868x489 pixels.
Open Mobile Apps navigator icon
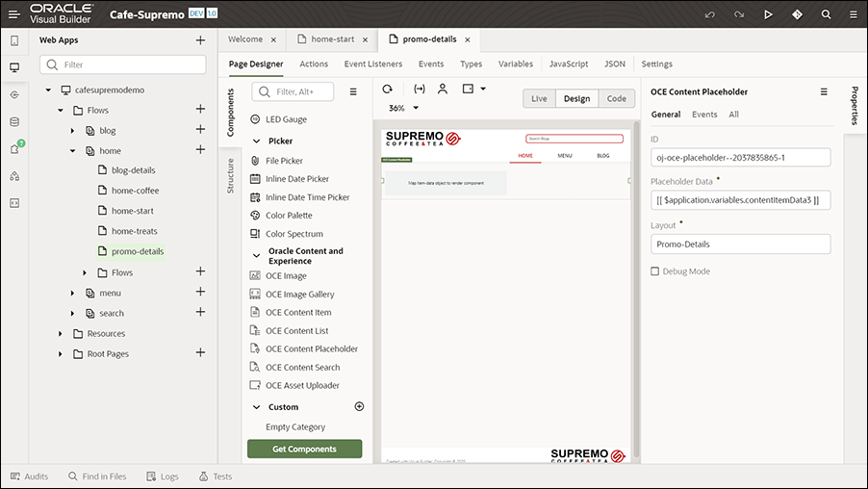(14, 40)
